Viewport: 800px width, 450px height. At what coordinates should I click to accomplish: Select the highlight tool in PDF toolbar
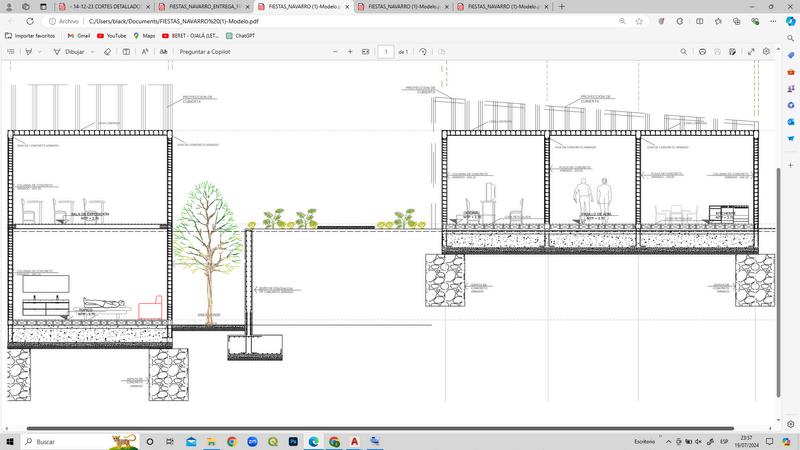(x=29, y=52)
